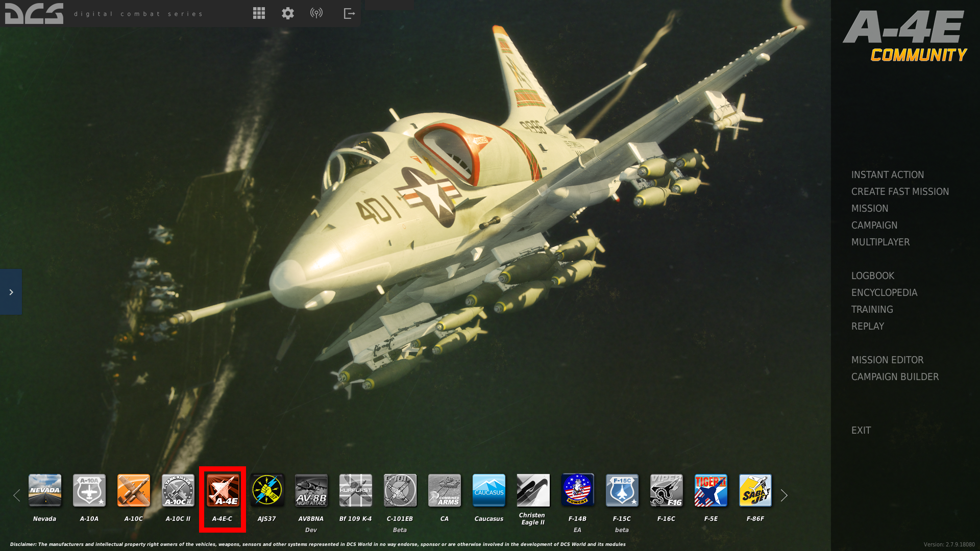Select the A-10A module icon
980x551 pixels.
point(89,490)
